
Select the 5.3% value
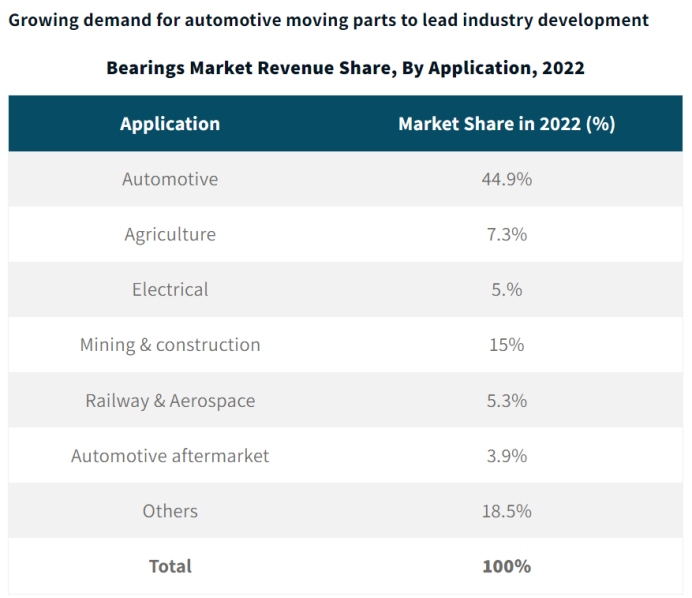[x=507, y=401]
